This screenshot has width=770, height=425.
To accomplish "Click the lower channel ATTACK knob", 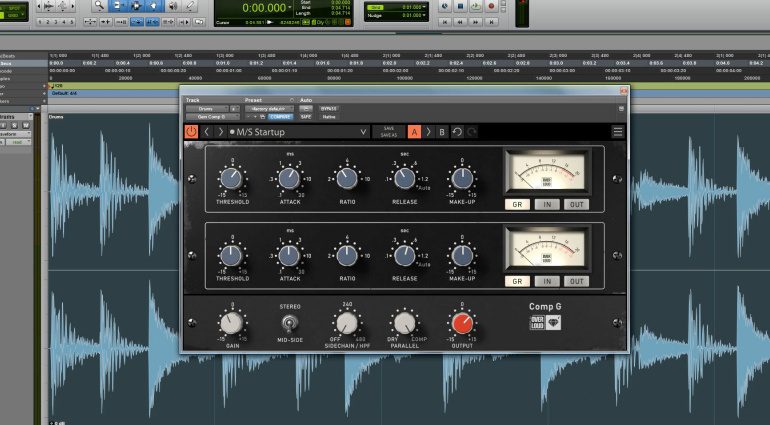I will pos(289,255).
